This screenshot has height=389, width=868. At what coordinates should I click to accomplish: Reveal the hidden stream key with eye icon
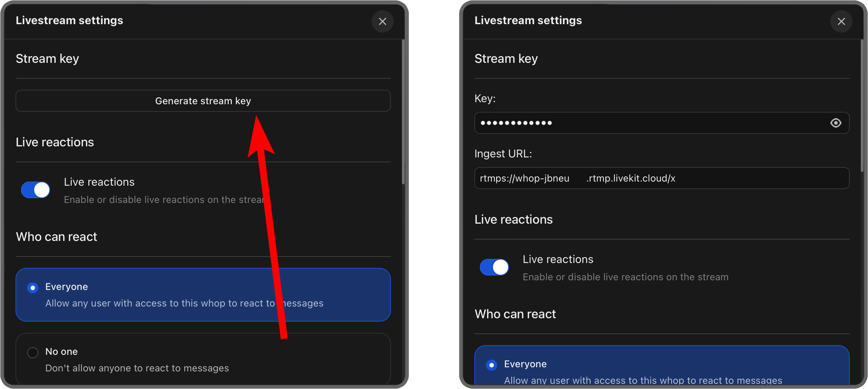pyautogui.click(x=836, y=123)
